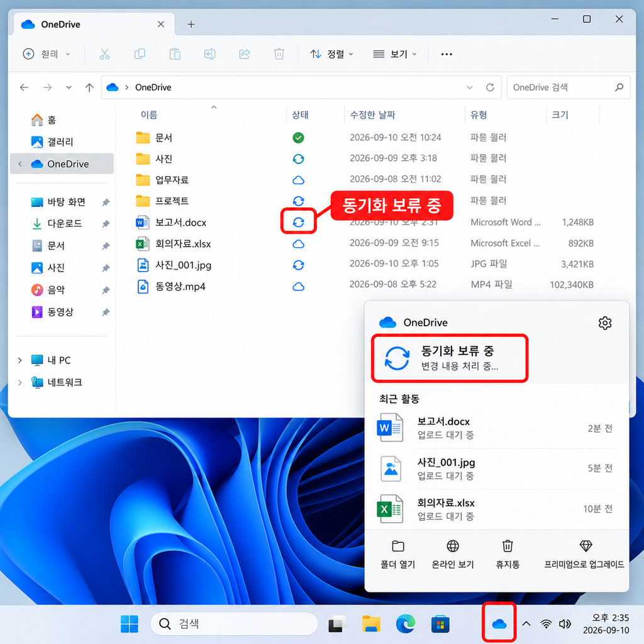
Task: Click the sync status icon for 보고서.docx
Action: click(299, 222)
